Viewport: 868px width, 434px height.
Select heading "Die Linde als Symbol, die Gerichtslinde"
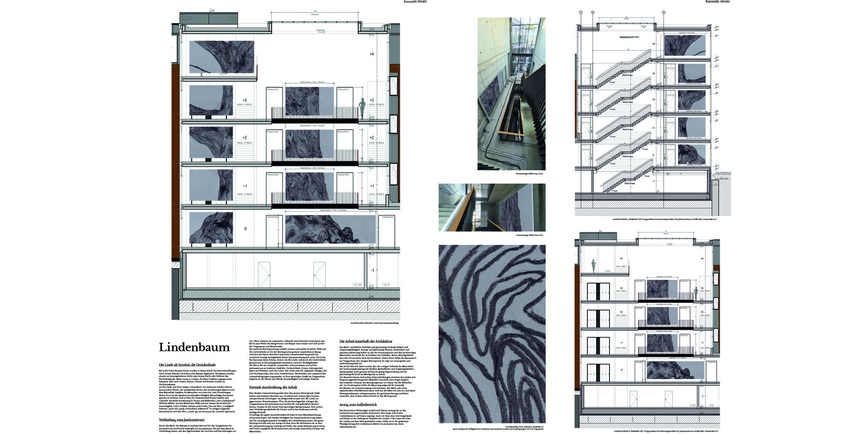coord(187,364)
